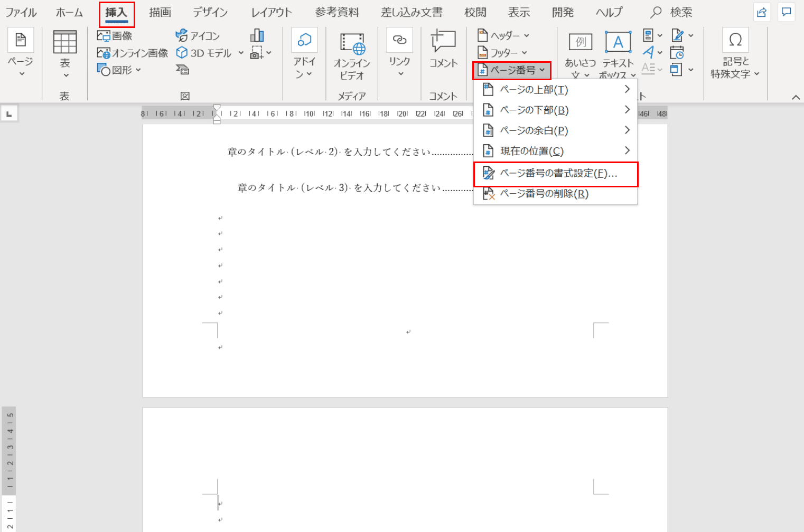Expand the 現在の位置(C) submenu arrow

click(x=627, y=150)
